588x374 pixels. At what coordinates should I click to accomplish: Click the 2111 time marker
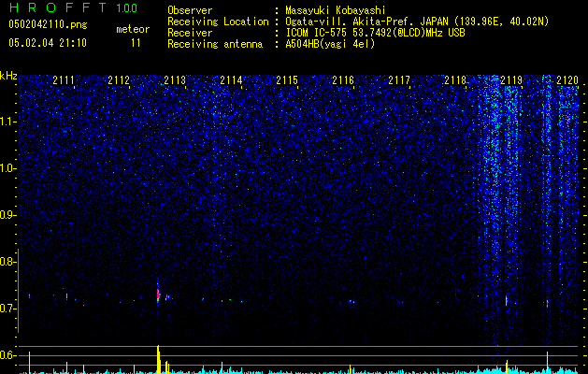click(x=64, y=80)
